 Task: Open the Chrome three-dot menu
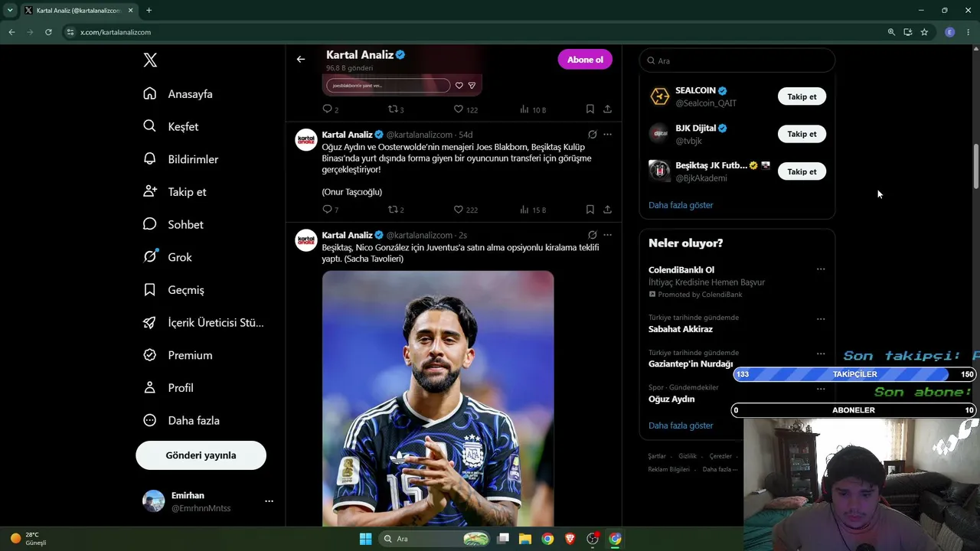pos(968,32)
